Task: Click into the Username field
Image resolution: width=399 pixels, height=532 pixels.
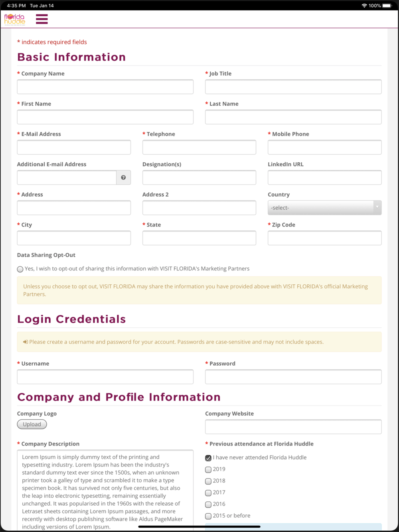Action: click(105, 377)
